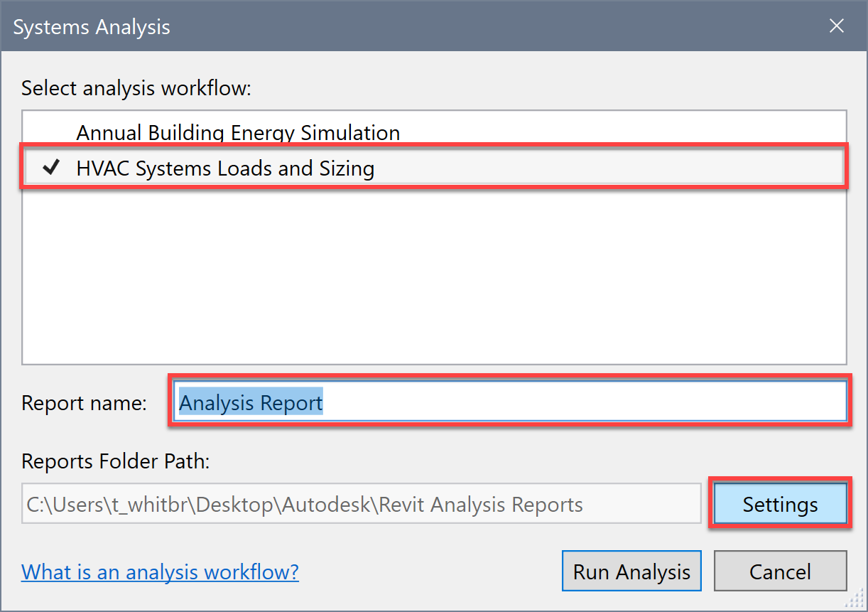Cancel the Systems Analysis dialog
The width and height of the screenshot is (868, 612).
pos(780,571)
